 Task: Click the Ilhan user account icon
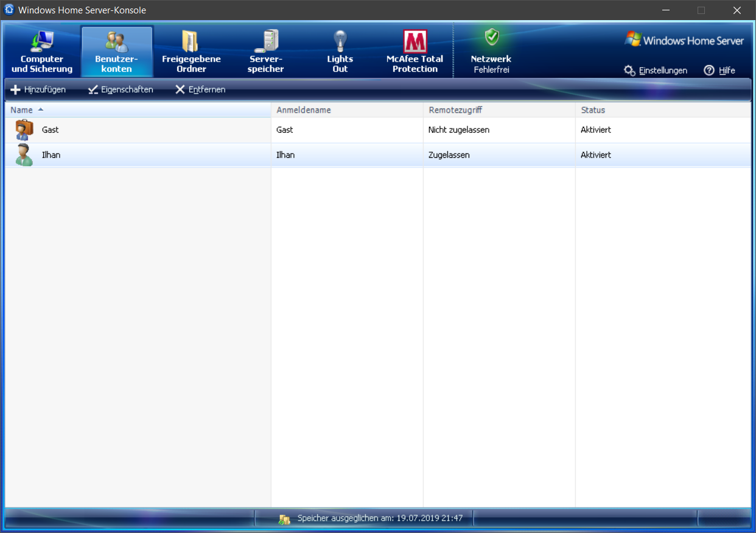tap(24, 155)
